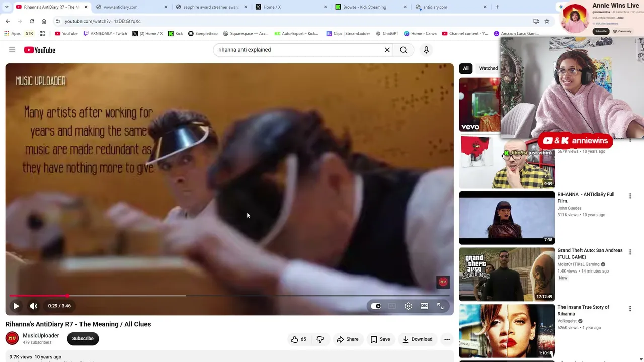Screen dimensions: 644x362
Task: Click the MoistCr1TiKaL Gaming channel name
Action: (x=578, y=264)
